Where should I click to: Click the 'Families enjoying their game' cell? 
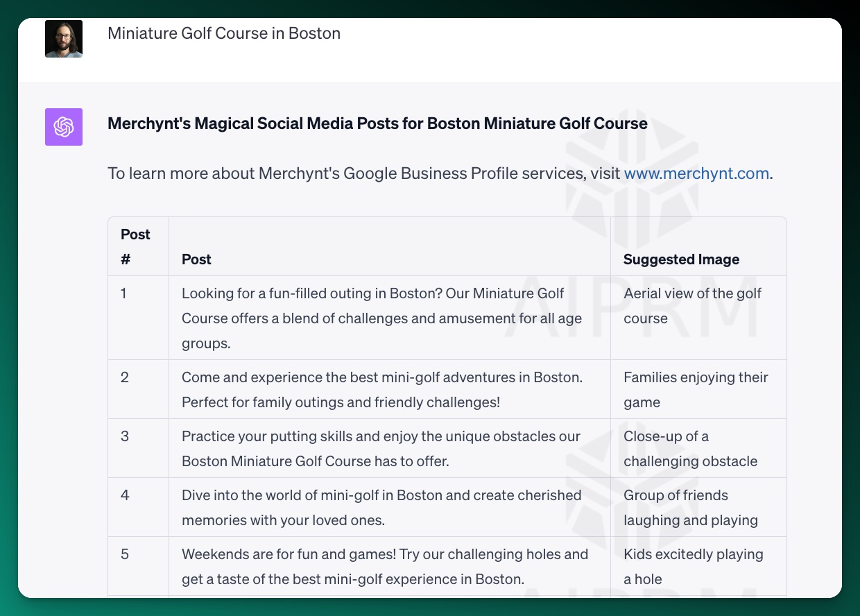[695, 390]
